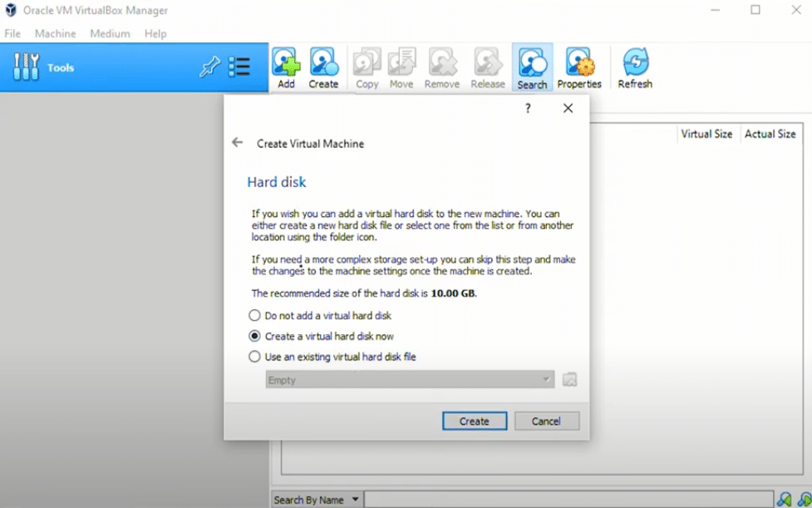This screenshot has height=508, width=812.
Task: Open the Tools list menu icon
Action: 239,67
